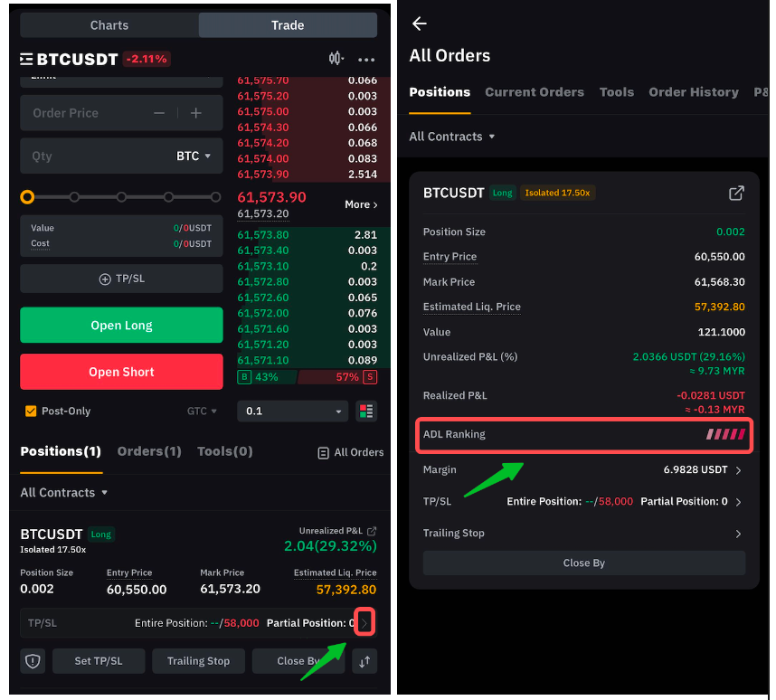The width and height of the screenshot is (776, 700).
Task: Click the order book layout icon
Action: (366, 411)
